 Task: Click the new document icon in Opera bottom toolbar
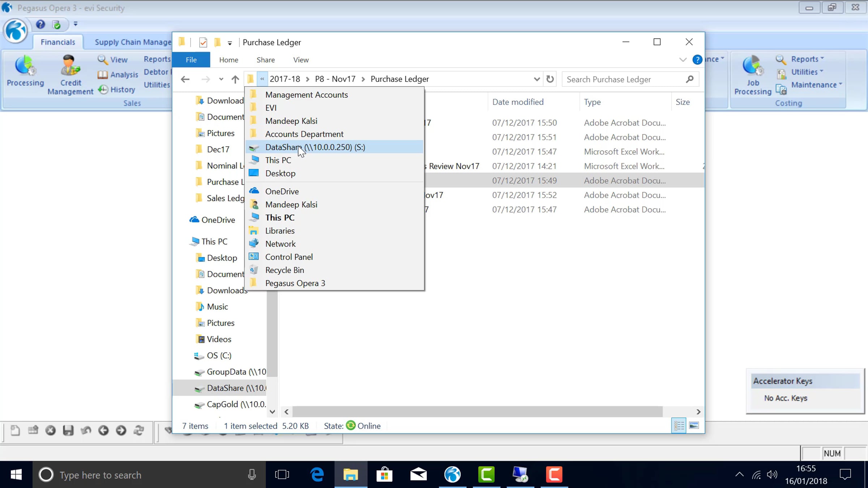(x=15, y=430)
